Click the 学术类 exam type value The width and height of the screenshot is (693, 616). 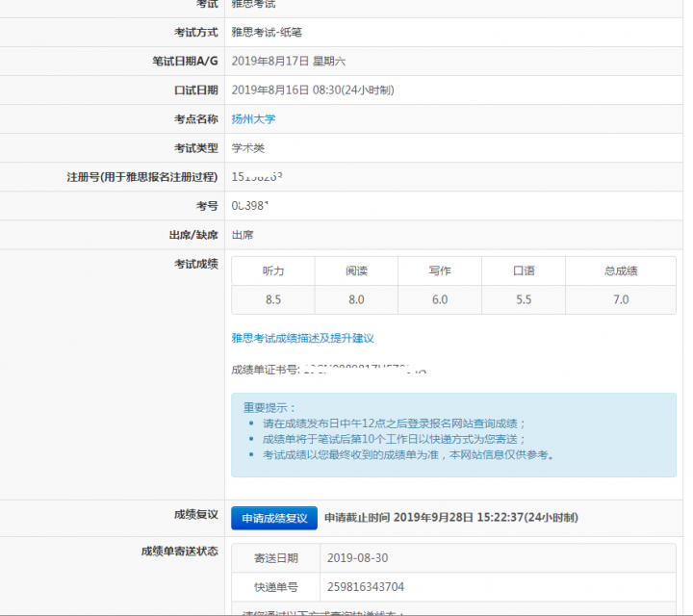coord(248,148)
